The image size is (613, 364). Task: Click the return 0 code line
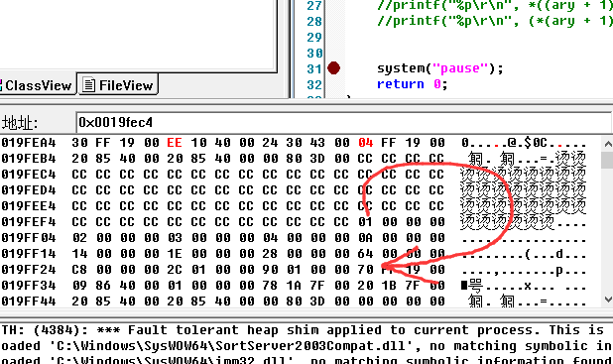click(412, 84)
